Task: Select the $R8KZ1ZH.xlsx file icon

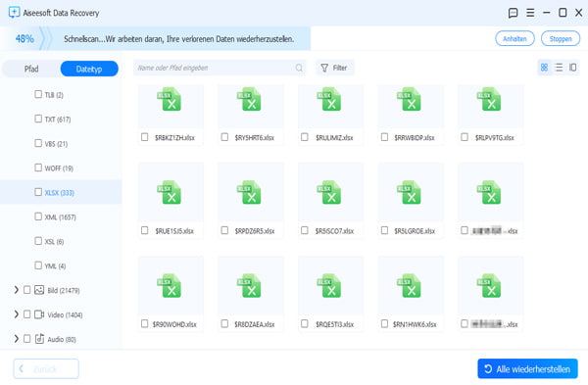Action: [x=170, y=99]
